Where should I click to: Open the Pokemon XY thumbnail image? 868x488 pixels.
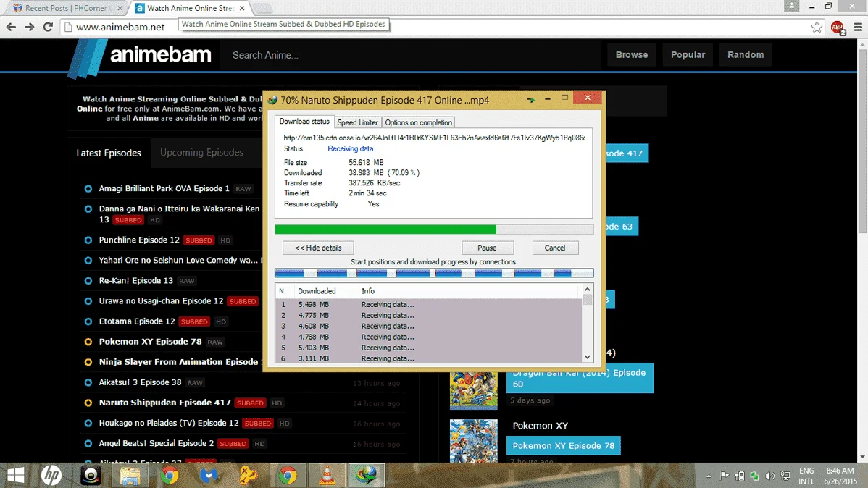click(473, 441)
